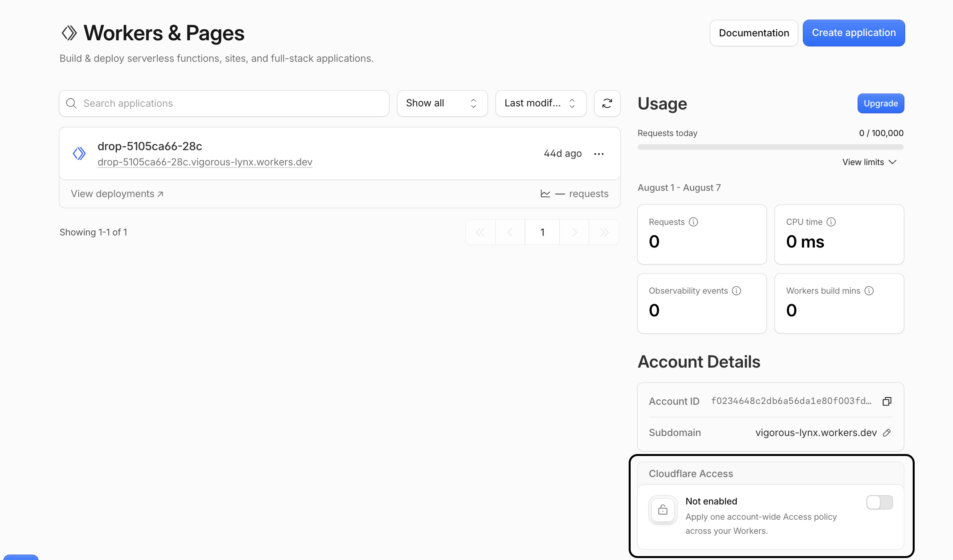Select page 1 in pagination

tap(542, 232)
